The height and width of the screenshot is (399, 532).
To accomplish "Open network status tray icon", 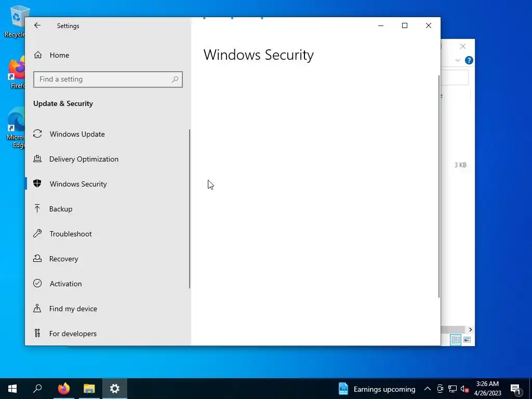I will click(x=453, y=389).
